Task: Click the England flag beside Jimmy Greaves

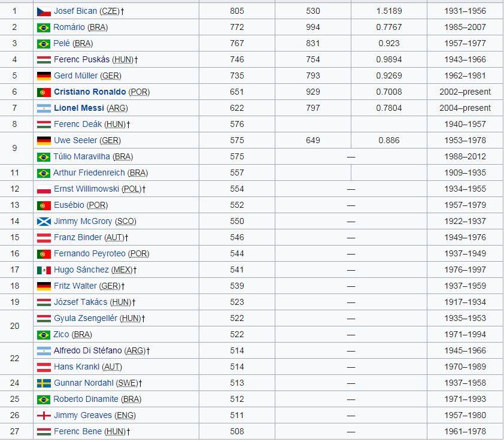Action: pyautogui.click(x=44, y=416)
